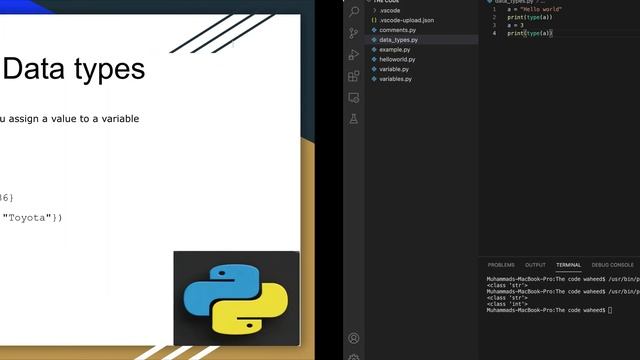Click "assign a value to a variable" slide text

(74, 119)
